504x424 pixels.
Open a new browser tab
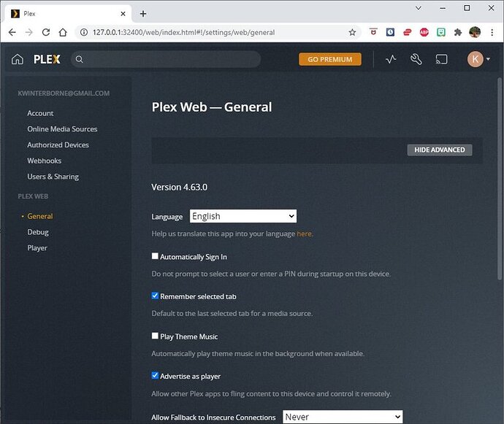pyautogui.click(x=143, y=14)
